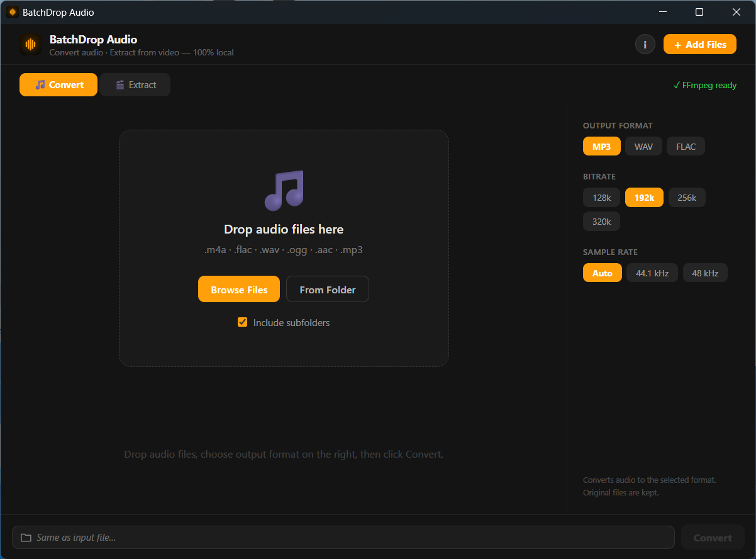The width and height of the screenshot is (756, 559).
Task: Click the 'Drop audio files here' heading
Action: (284, 229)
